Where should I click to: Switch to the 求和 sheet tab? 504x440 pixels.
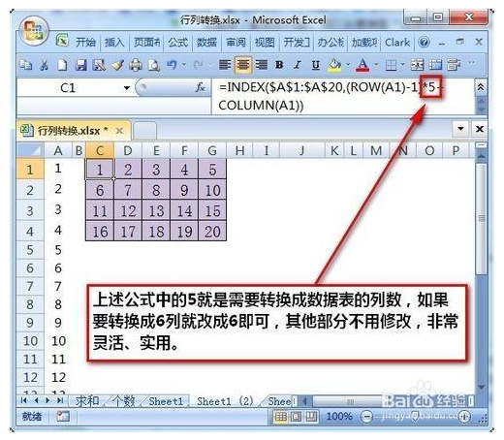coord(87,401)
